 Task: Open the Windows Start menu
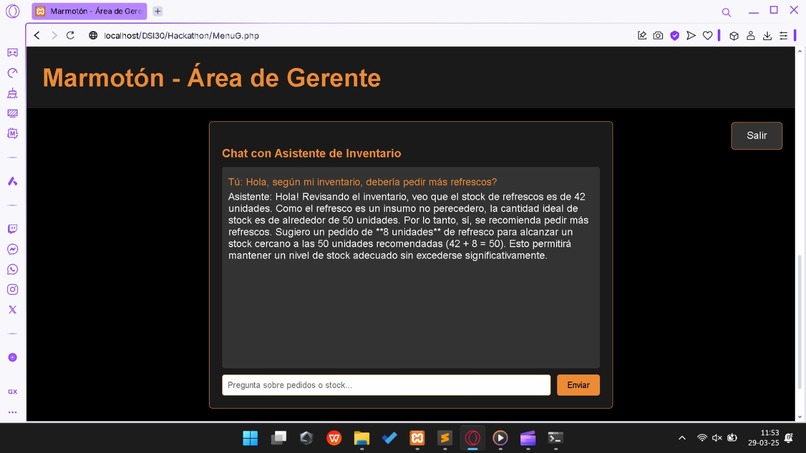click(250, 438)
